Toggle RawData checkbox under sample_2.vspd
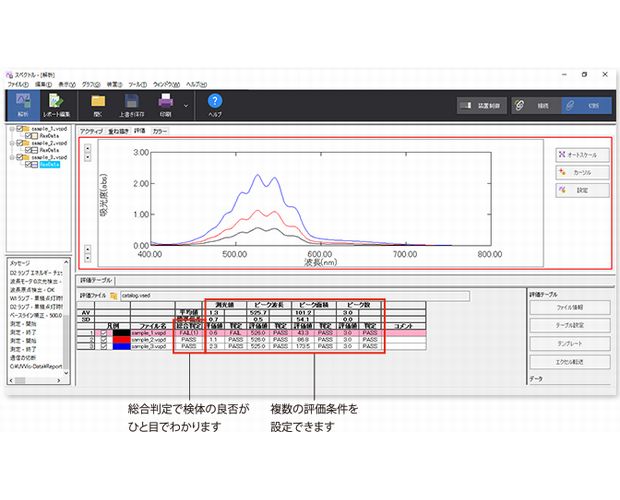Screen dimensions: 620x500 pyautogui.click(x=28, y=150)
